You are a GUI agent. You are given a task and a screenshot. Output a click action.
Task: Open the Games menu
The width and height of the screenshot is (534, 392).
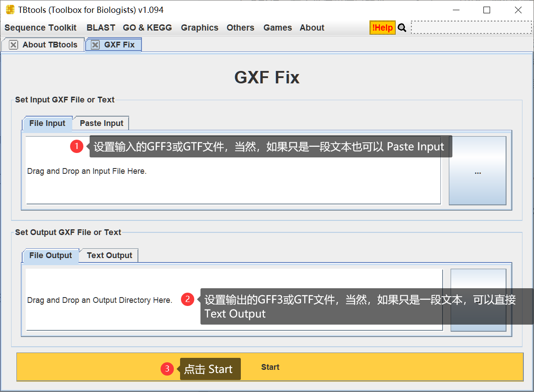[x=277, y=27]
